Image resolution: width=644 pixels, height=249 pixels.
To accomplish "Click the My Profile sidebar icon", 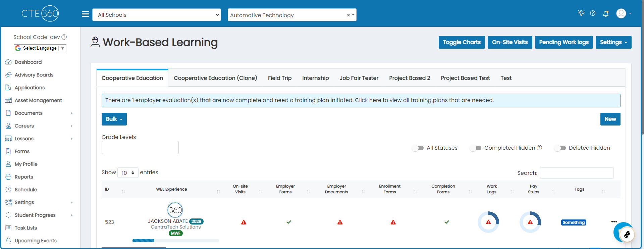I will [x=8, y=164].
